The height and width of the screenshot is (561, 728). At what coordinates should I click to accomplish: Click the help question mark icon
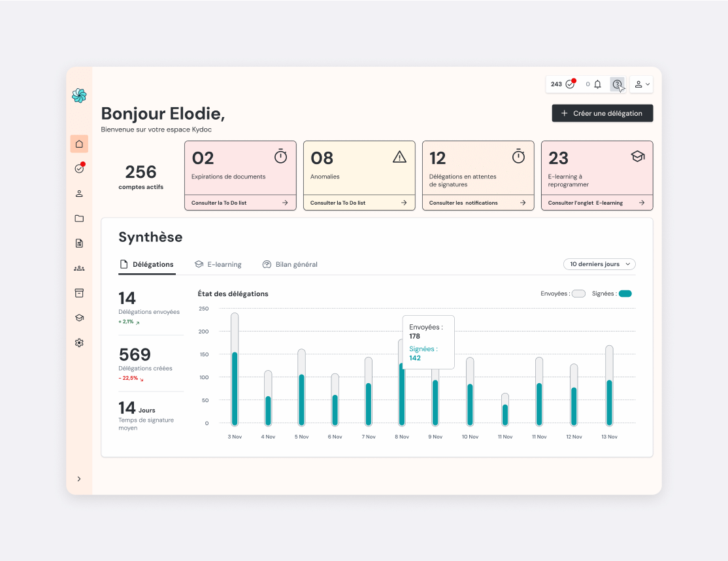tap(617, 84)
